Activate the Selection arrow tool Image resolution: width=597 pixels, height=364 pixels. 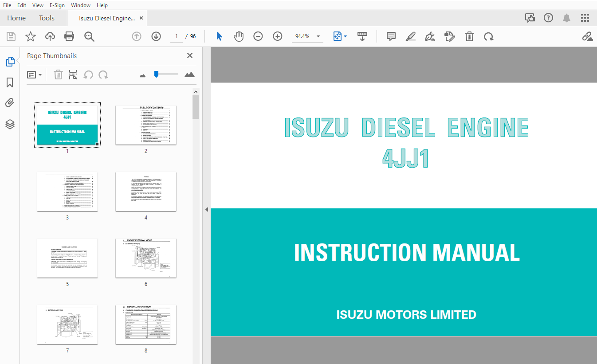point(219,36)
